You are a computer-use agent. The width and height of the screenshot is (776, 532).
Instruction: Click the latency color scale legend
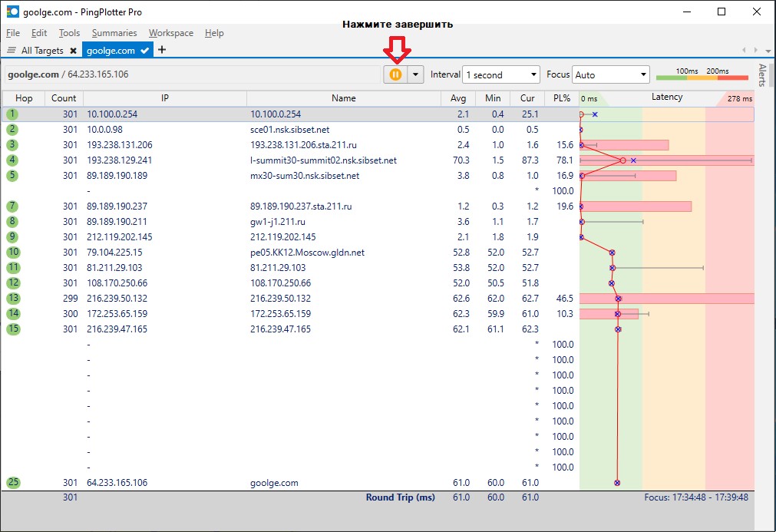click(702, 74)
